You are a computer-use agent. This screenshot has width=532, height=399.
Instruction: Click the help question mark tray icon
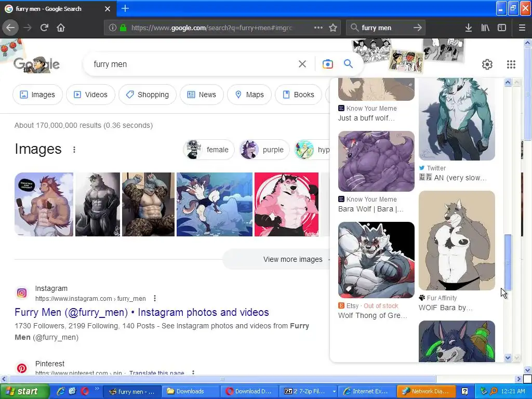click(x=464, y=391)
